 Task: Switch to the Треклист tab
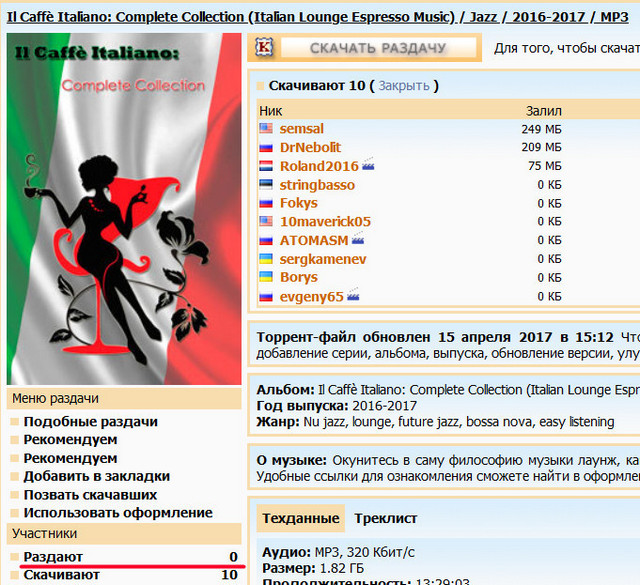pos(386,518)
